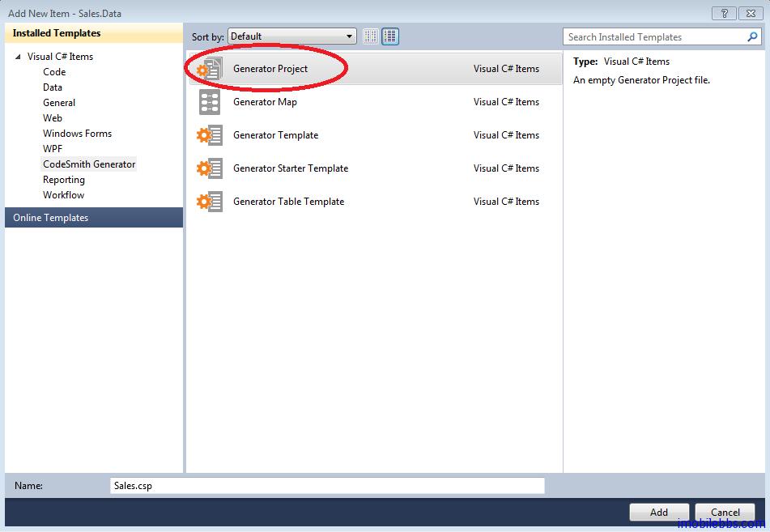Collapse the Visual C# Items tree node
Screen dimensions: 770x532
coord(18,57)
